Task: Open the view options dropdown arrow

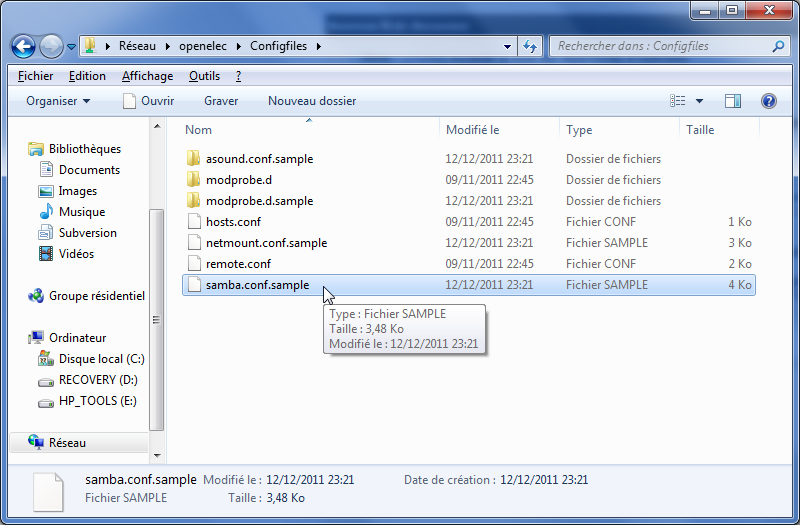Action: click(x=699, y=101)
